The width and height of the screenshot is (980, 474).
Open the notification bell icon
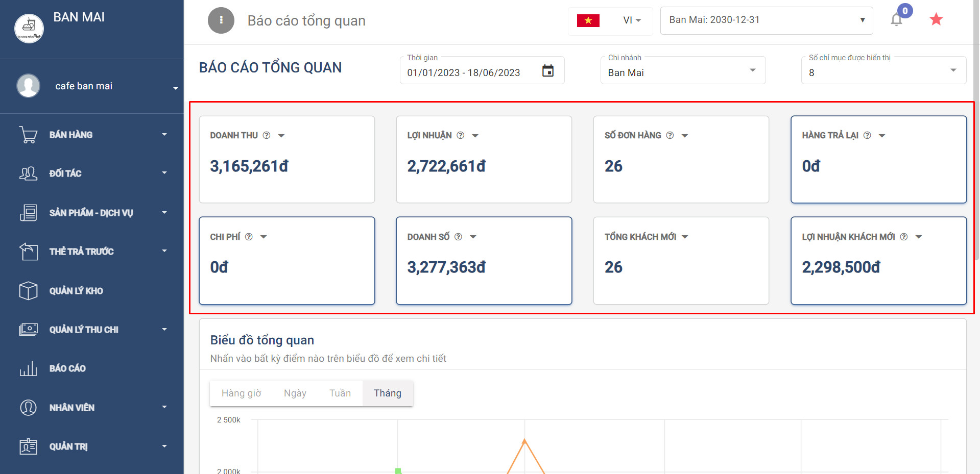click(896, 20)
